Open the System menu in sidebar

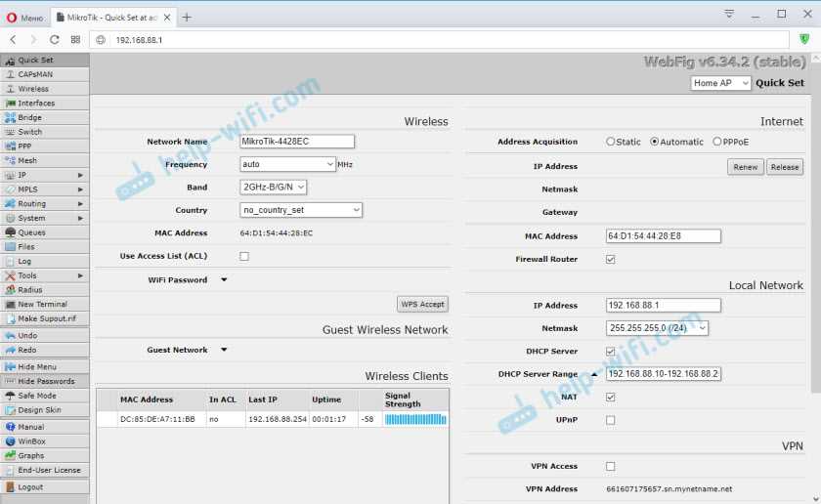(31, 218)
